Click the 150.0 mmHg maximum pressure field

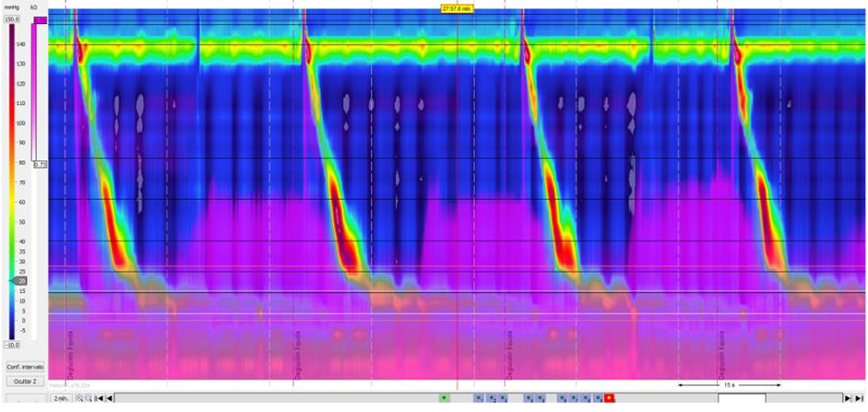tap(12, 18)
